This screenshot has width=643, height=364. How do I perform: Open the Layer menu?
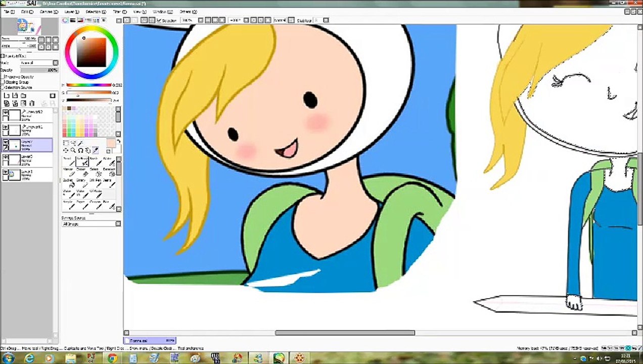pyautogui.click(x=71, y=12)
